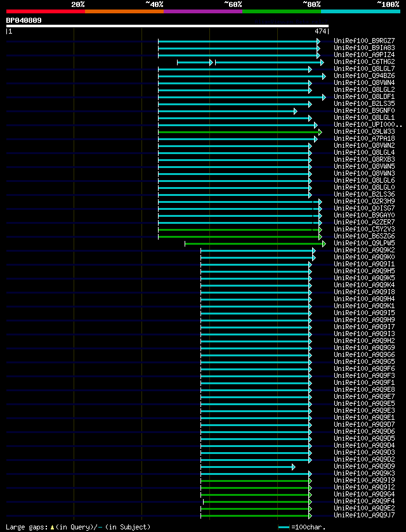Screen dimensions: 406x532
Task: Click the truncated UniRef100_UPI000.. label
Action: coord(368,124)
